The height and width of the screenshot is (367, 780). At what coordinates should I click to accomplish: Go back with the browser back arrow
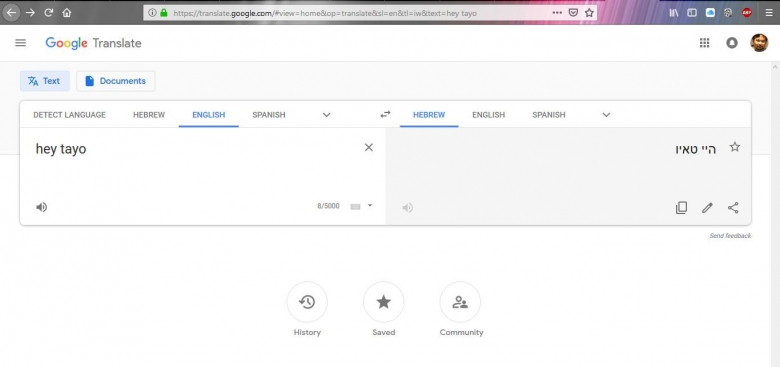[11, 13]
